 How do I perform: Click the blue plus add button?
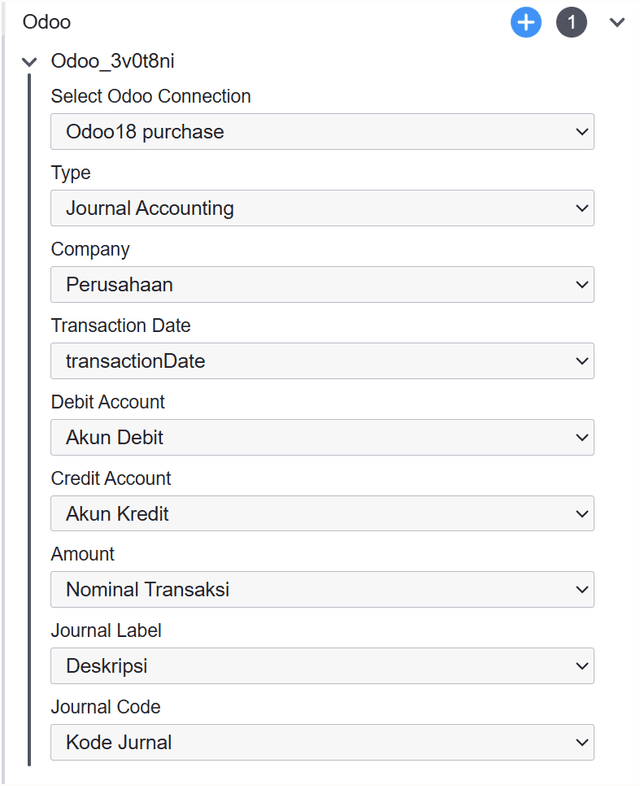click(x=526, y=22)
